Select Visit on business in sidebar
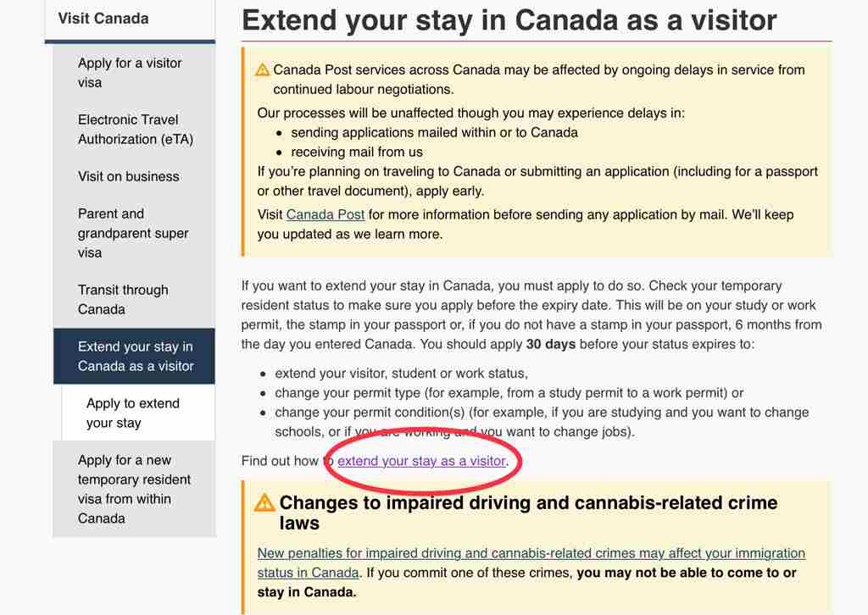The width and height of the screenshot is (868, 615). click(x=129, y=176)
